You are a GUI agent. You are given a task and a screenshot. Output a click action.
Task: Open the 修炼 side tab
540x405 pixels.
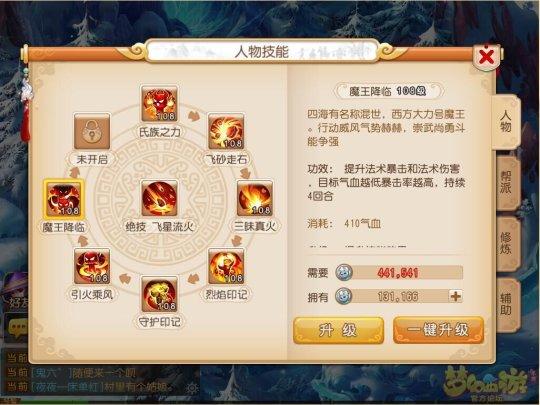pyautogui.click(x=506, y=243)
